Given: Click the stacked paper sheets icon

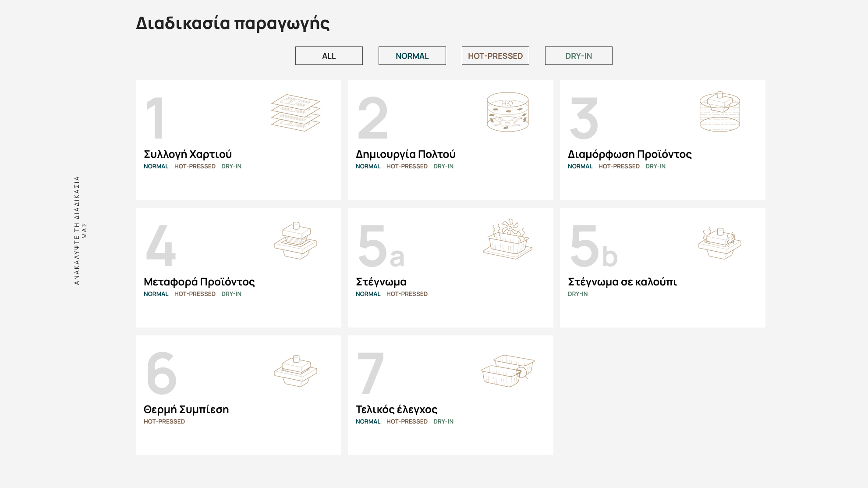Looking at the screenshot, I should 296,113.
